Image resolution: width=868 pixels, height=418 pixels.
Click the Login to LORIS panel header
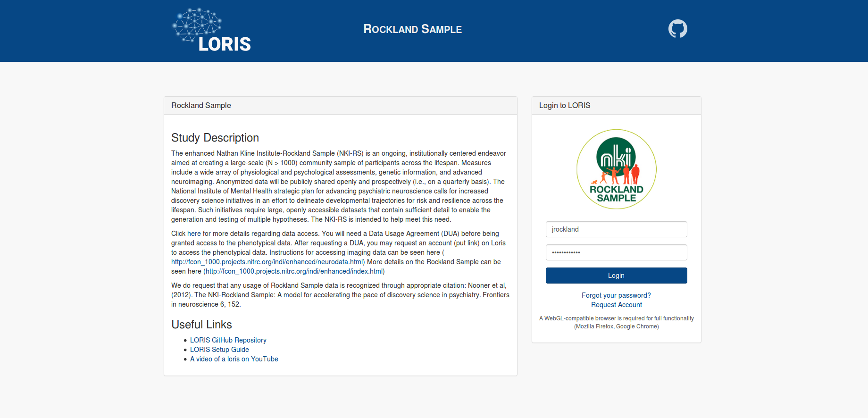(x=565, y=106)
